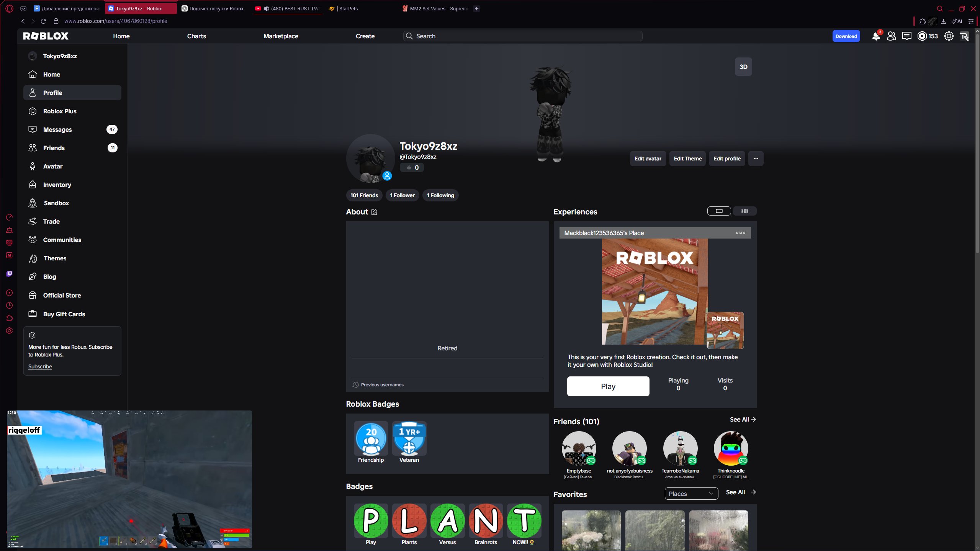The image size is (980, 551).
Task: Switch to the StarPets browser tab
Action: pos(362,8)
